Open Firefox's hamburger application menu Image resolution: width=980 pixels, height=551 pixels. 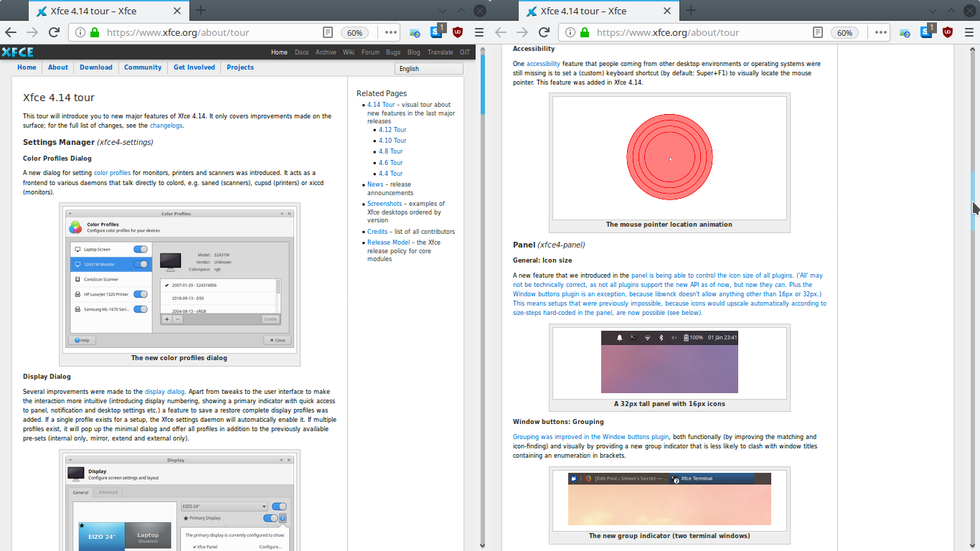click(x=479, y=32)
